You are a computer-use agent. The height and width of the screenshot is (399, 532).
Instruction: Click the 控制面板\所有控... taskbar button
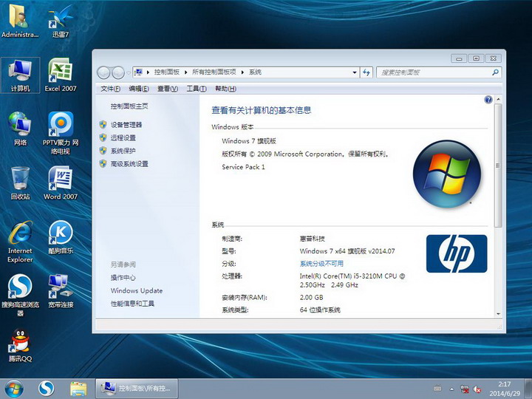tap(137, 389)
